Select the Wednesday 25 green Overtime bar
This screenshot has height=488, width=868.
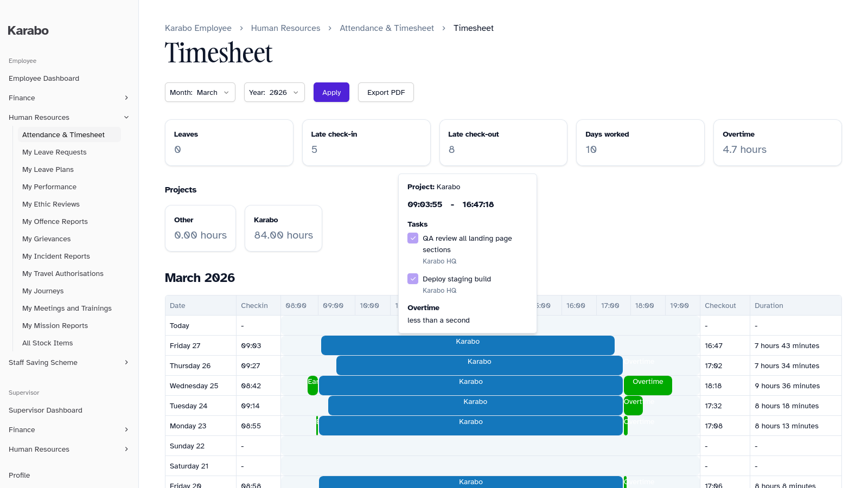point(648,386)
